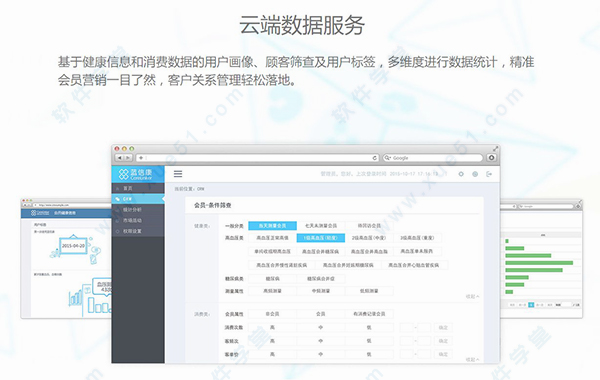Select the 会员 option under 会员属性
The height and width of the screenshot is (380, 600).
(x=321, y=314)
